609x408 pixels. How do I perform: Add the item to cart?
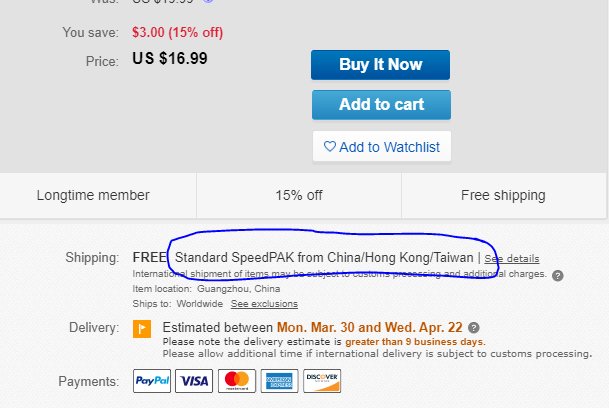(x=381, y=105)
